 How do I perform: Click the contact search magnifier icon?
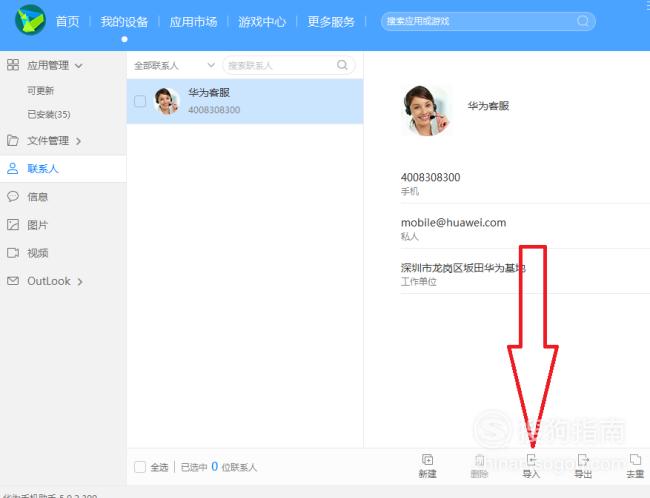tap(342, 65)
